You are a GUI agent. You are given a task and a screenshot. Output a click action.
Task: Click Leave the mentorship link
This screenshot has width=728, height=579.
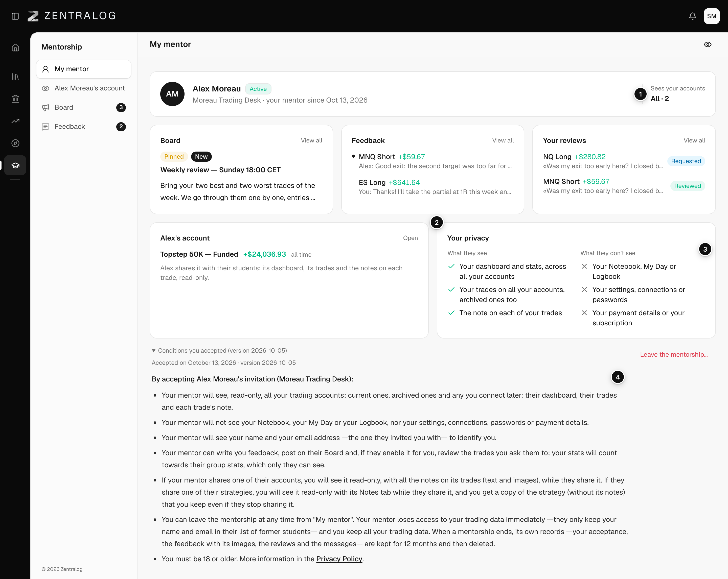(x=674, y=354)
